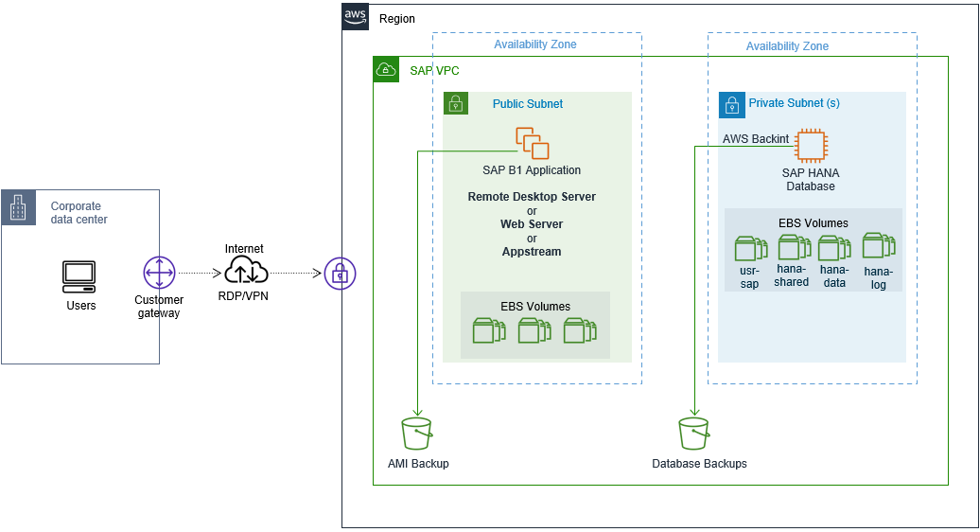Select the AMI Backup label
The height and width of the screenshot is (532, 980).
pos(418,464)
